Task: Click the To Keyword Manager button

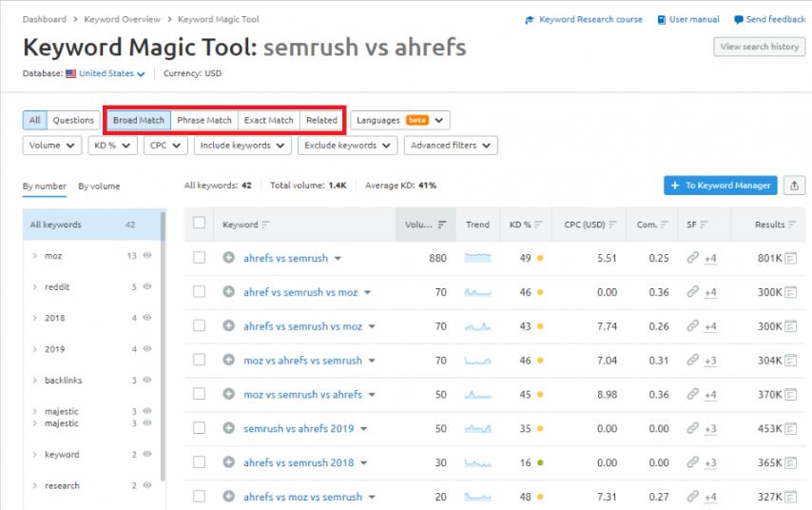Action: [x=720, y=186]
